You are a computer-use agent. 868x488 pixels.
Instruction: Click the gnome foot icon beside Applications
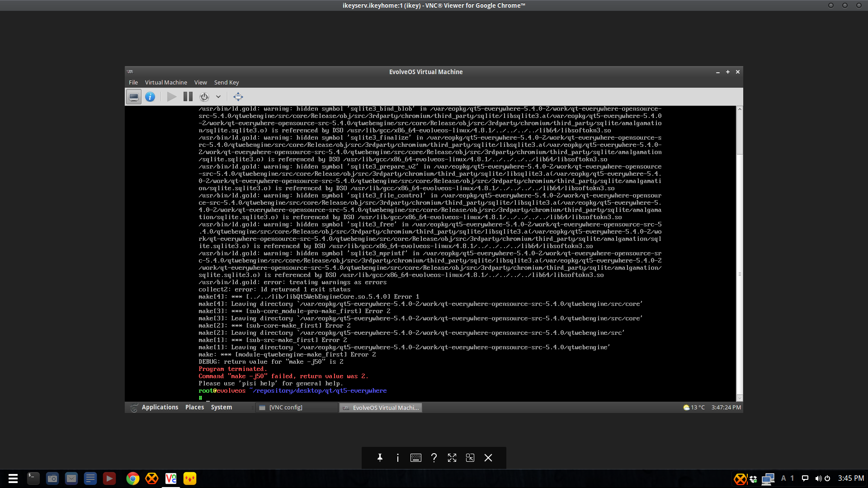(134, 408)
